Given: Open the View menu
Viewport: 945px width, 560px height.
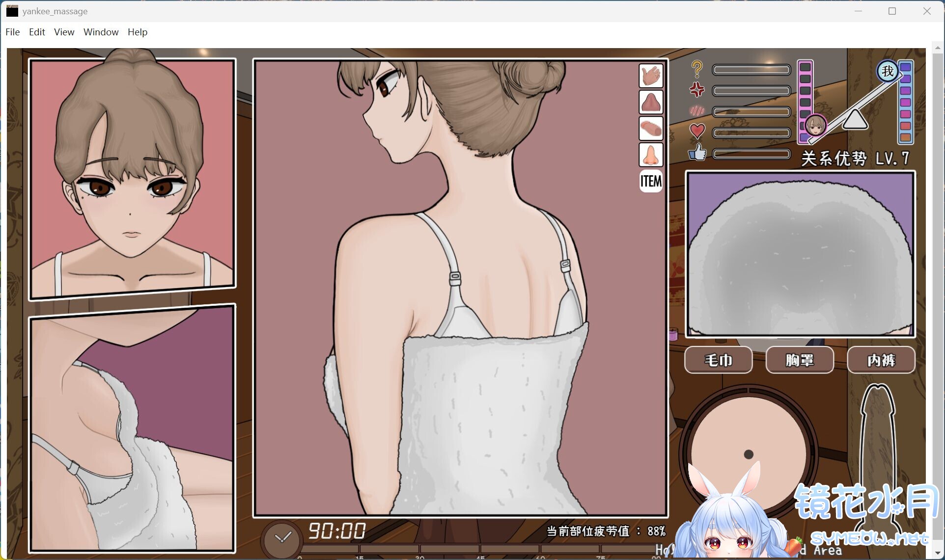Looking at the screenshot, I should click(x=64, y=32).
